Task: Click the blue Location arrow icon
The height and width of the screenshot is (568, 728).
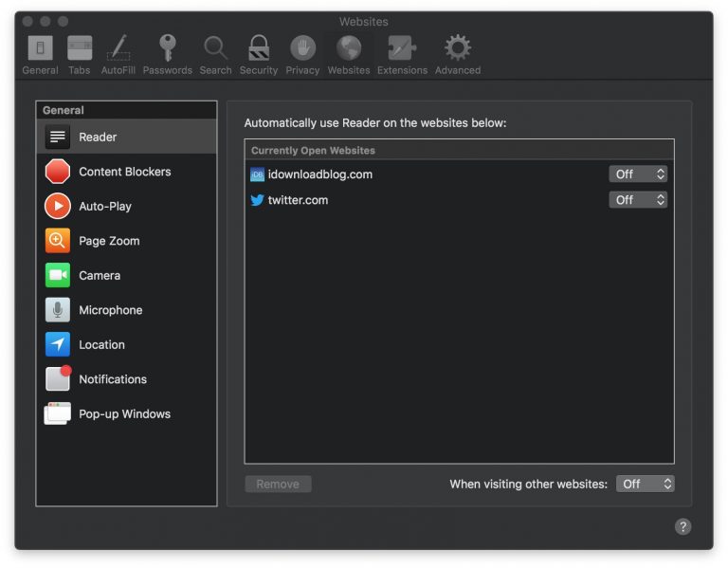Action: [x=58, y=344]
